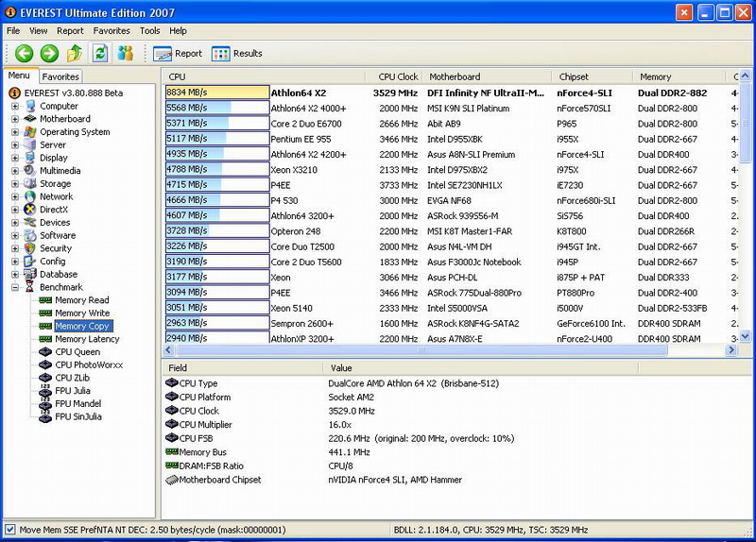Select the Memory Copy benchmark
Image resolution: width=756 pixels, height=542 pixels.
click(83, 326)
